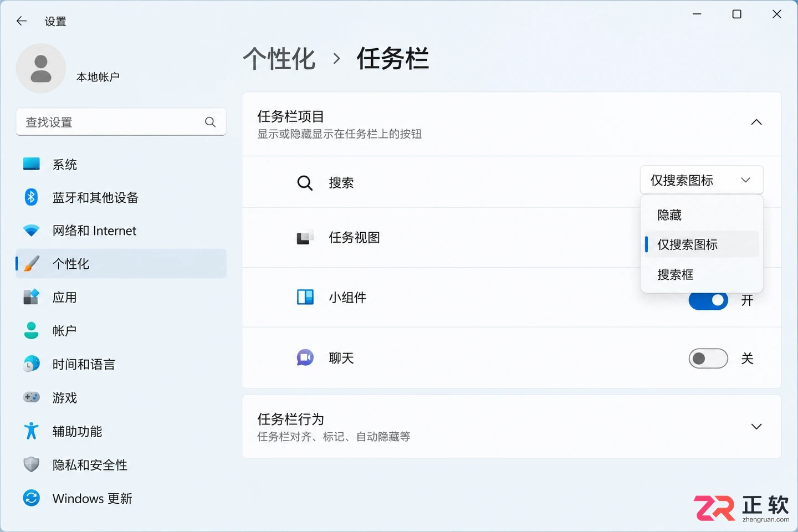Click the 游戏 gamepad icon
This screenshot has width=798, height=532.
pos(32,397)
